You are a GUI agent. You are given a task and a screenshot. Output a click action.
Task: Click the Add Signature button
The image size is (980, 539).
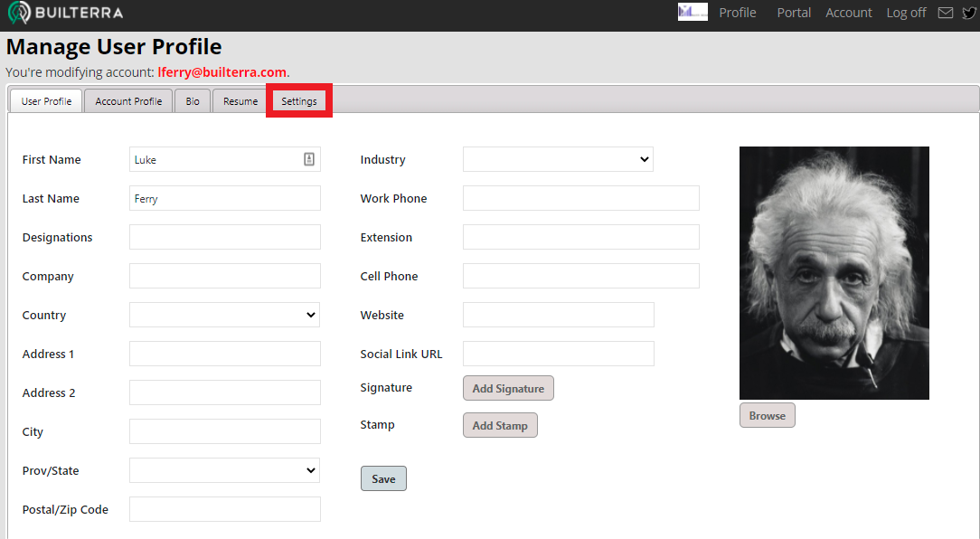point(508,388)
